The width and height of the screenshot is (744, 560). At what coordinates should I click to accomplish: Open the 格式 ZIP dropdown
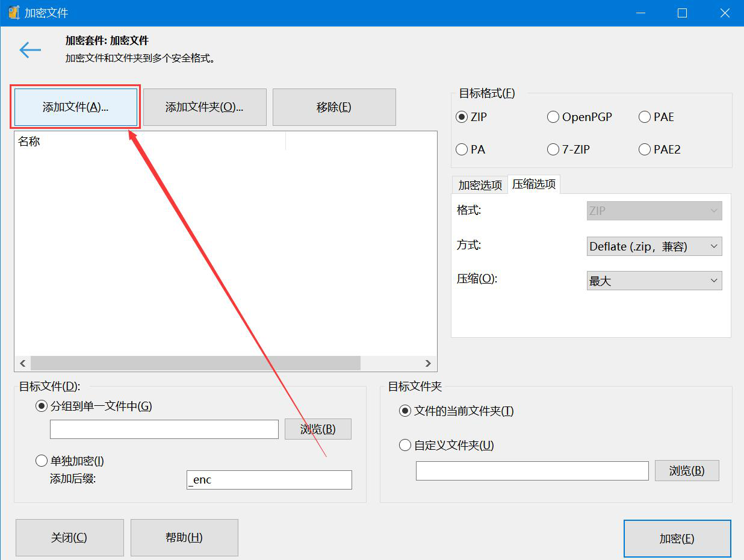coord(654,211)
